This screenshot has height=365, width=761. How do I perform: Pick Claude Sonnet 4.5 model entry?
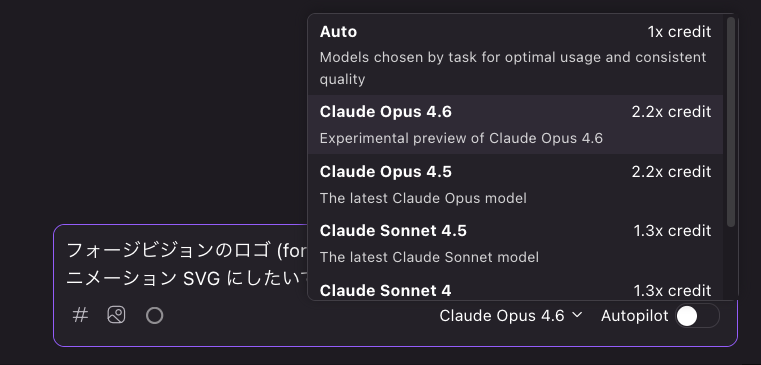(515, 243)
